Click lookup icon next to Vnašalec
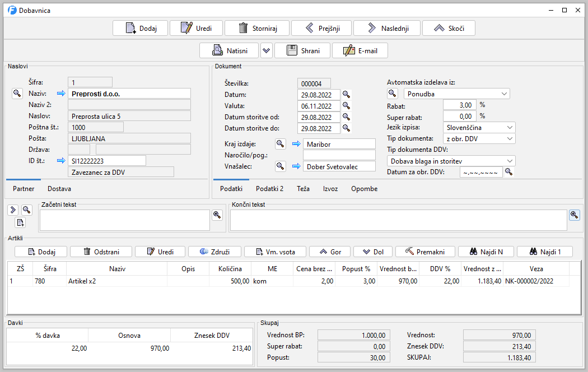The width and height of the screenshot is (588, 372). coord(281,166)
